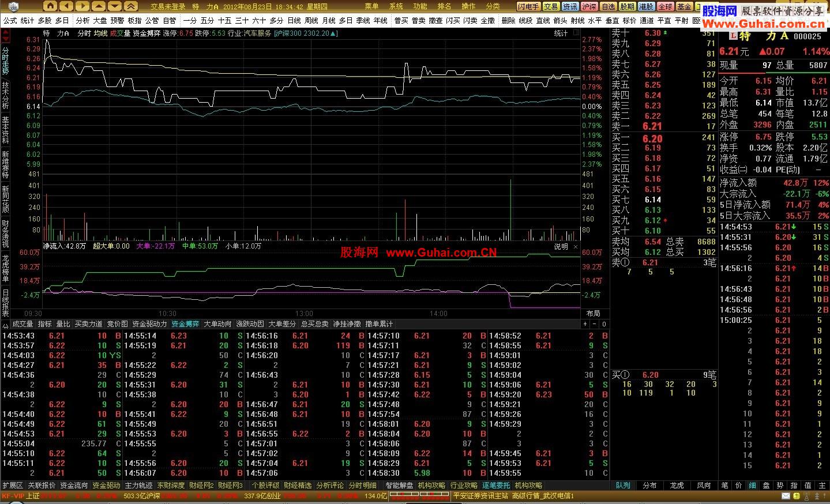Switch to 日线 daily chart
Screen dimensions: 830x504
(x=294, y=20)
